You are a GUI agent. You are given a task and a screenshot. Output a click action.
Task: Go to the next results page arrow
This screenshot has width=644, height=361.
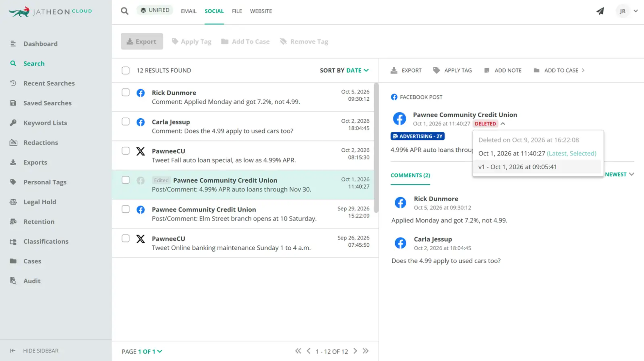(x=355, y=351)
